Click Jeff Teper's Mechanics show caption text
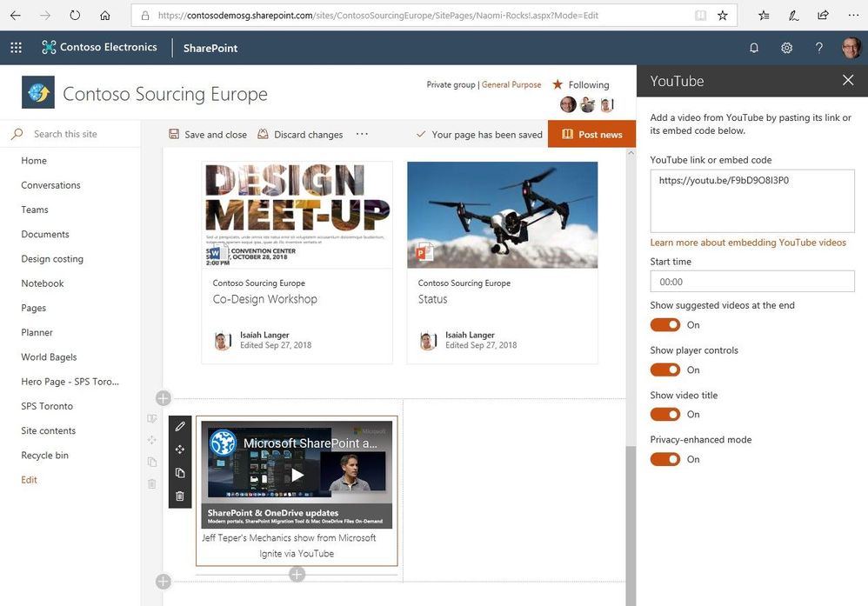 tap(289, 545)
